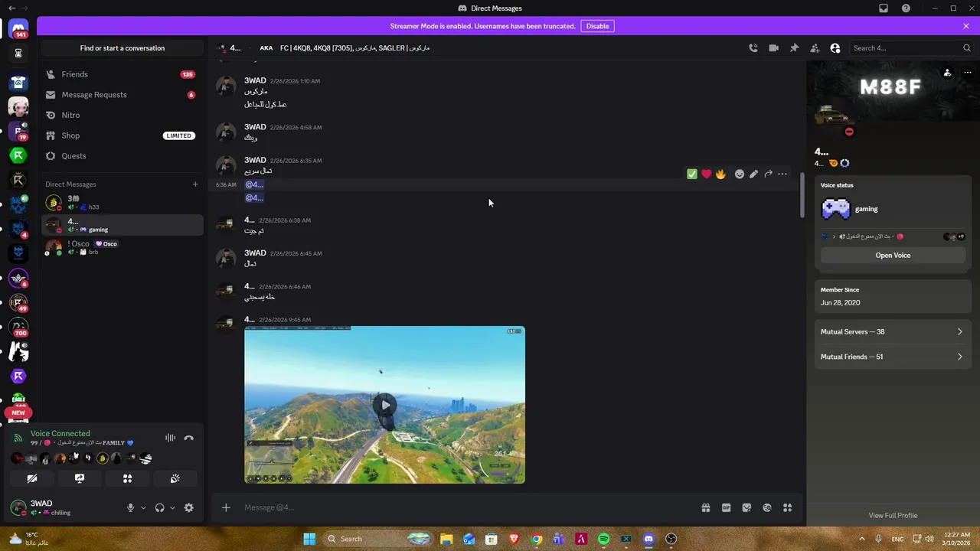Mute the microphone
Screen dimensions: 980x551
130,507
